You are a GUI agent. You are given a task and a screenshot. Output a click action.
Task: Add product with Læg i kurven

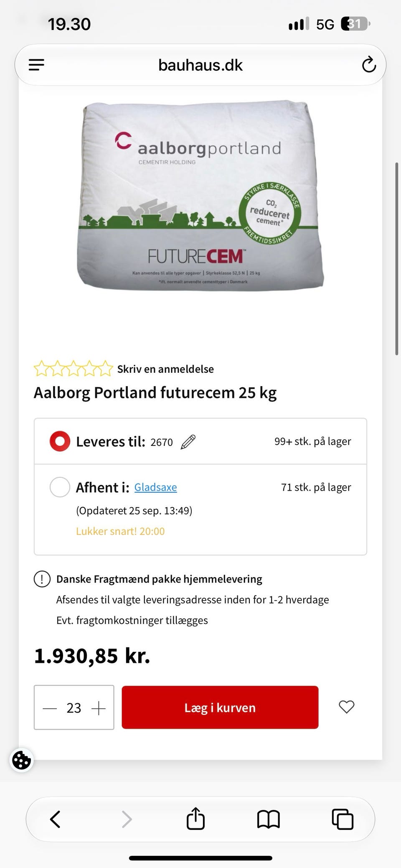(x=220, y=708)
